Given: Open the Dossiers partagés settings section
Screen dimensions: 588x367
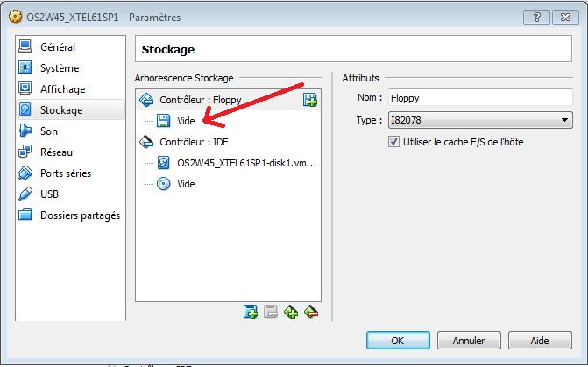Looking at the screenshot, I should [80, 215].
